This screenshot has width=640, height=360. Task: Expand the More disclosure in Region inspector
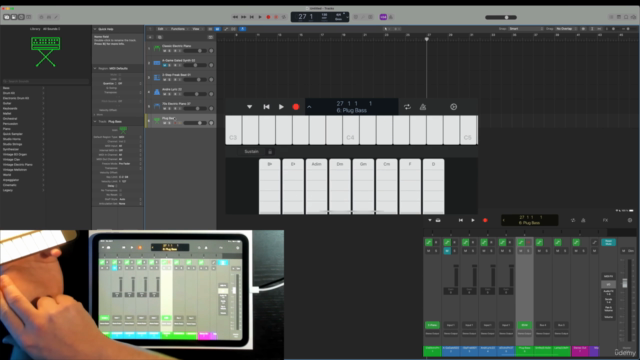[95, 115]
